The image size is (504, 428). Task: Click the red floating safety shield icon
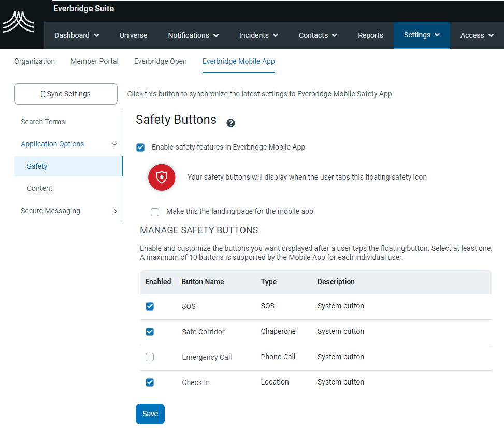click(162, 177)
